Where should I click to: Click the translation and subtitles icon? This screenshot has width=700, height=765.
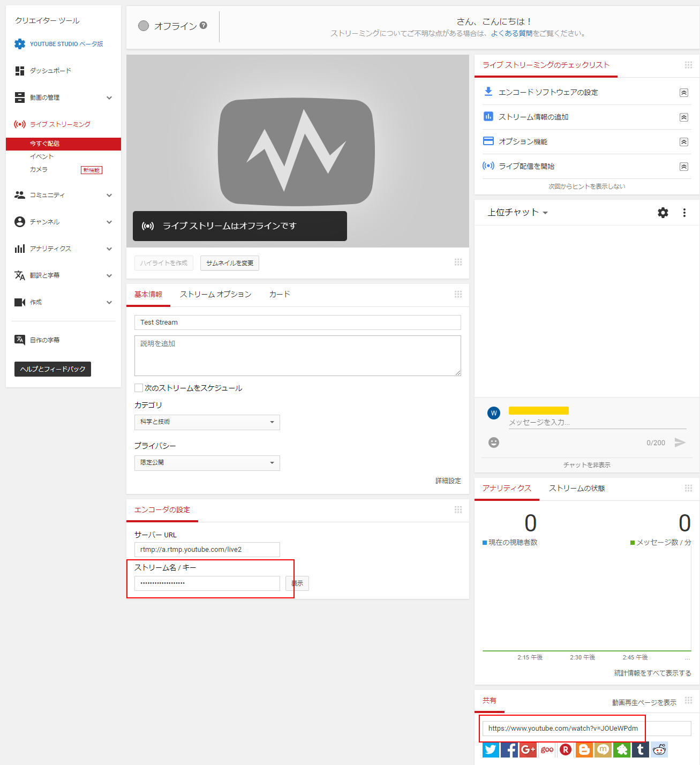tap(20, 275)
